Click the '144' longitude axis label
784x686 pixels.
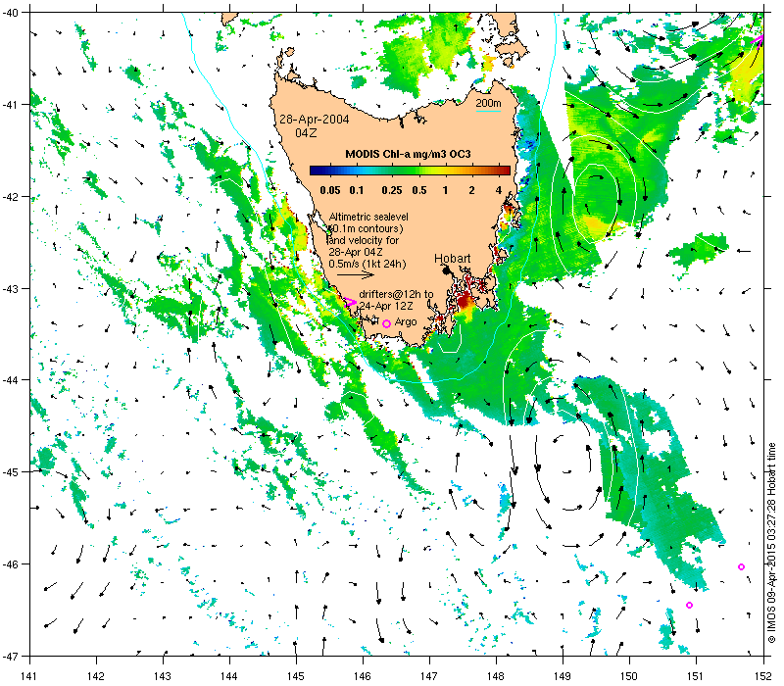tap(229, 676)
